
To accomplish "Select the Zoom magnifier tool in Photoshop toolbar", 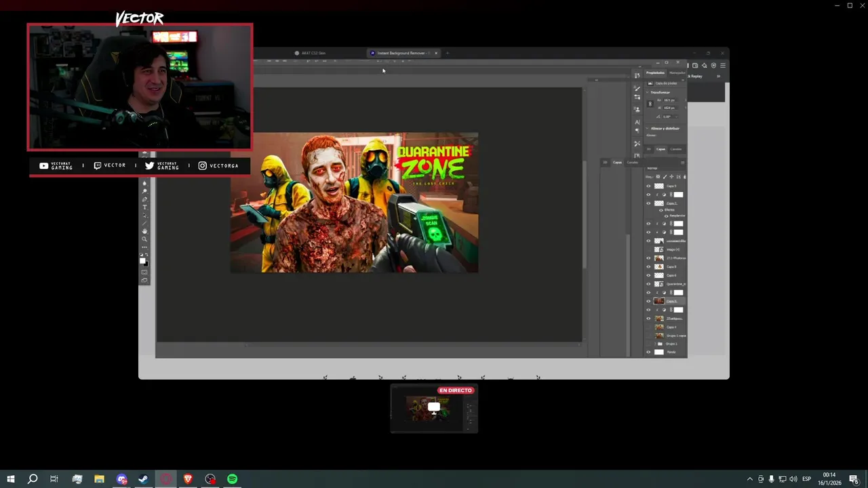I will click(144, 239).
